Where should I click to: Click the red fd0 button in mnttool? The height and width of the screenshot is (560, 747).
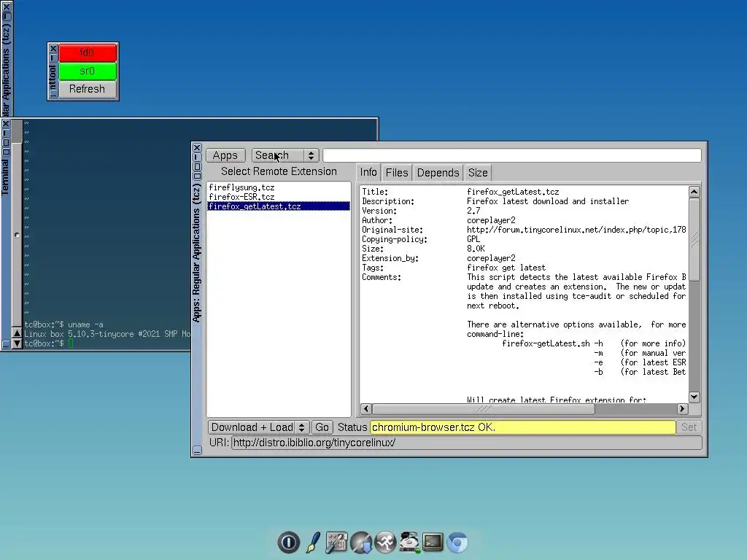(88, 52)
